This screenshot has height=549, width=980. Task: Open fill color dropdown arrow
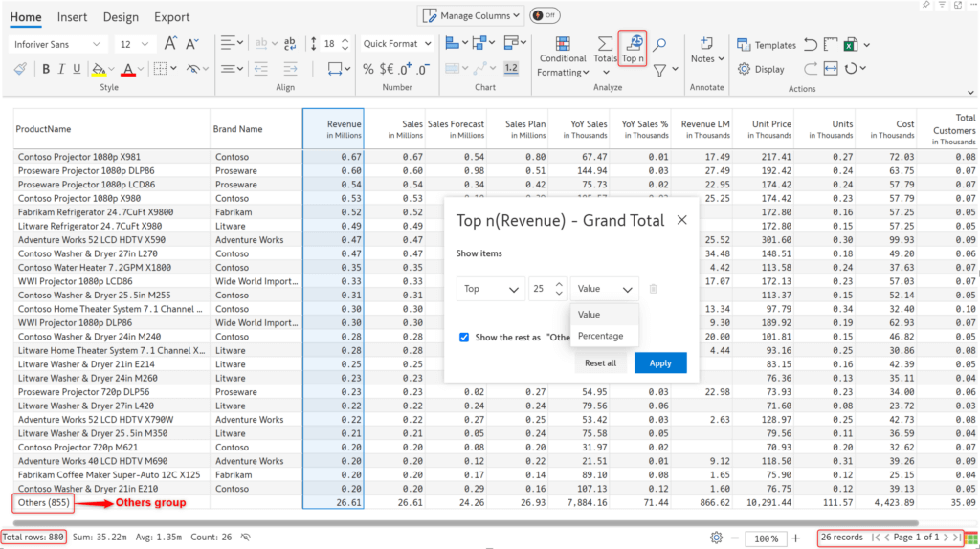pyautogui.click(x=111, y=69)
